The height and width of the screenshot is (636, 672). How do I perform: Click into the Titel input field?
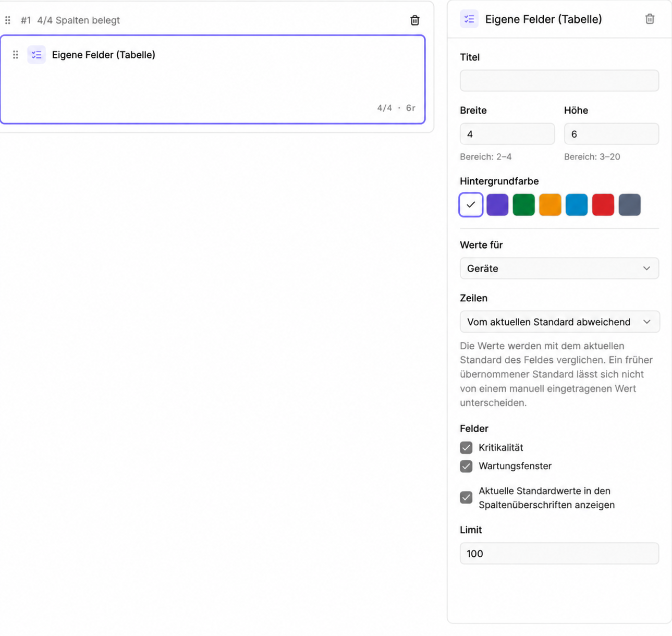click(559, 81)
